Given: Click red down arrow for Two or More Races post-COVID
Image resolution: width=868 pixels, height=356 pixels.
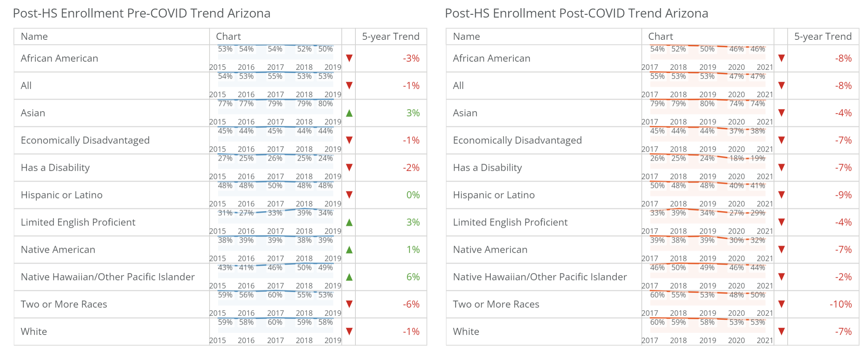Looking at the screenshot, I should [x=781, y=304].
